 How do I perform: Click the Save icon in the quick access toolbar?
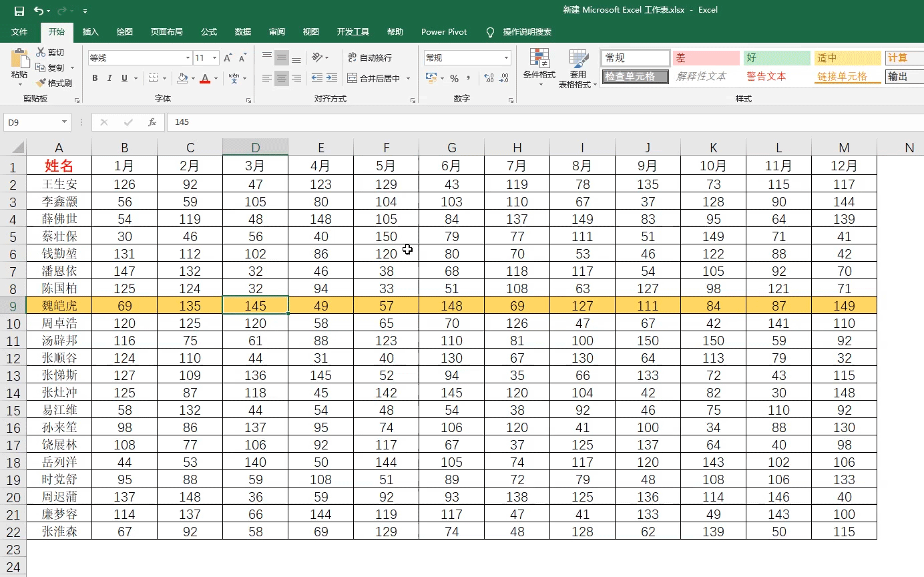tap(19, 11)
